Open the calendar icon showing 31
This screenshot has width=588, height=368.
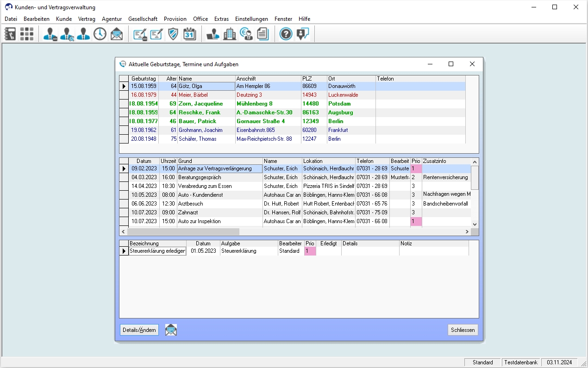click(x=190, y=34)
